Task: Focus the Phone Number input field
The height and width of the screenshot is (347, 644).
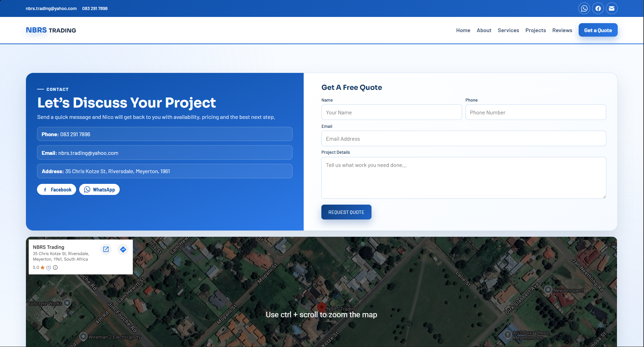Action: pyautogui.click(x=536, y=112)
